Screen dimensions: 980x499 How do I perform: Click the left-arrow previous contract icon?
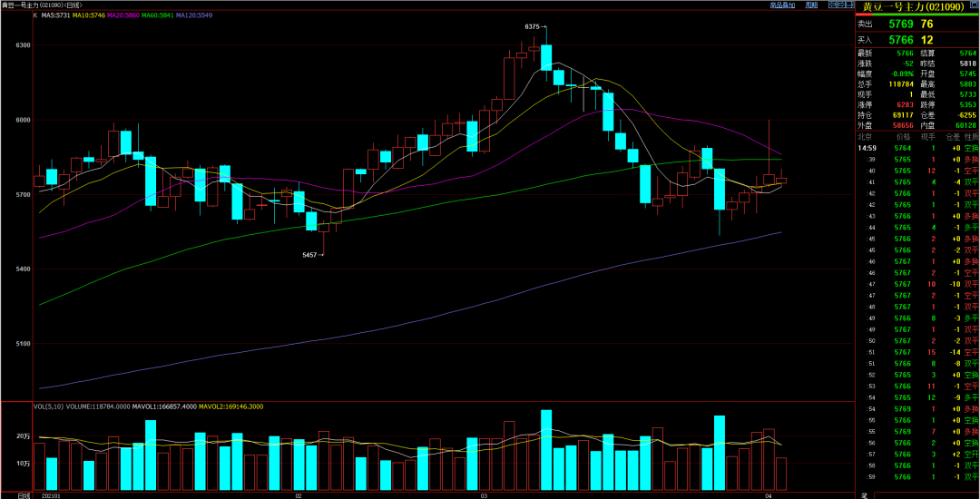(832, 5)
